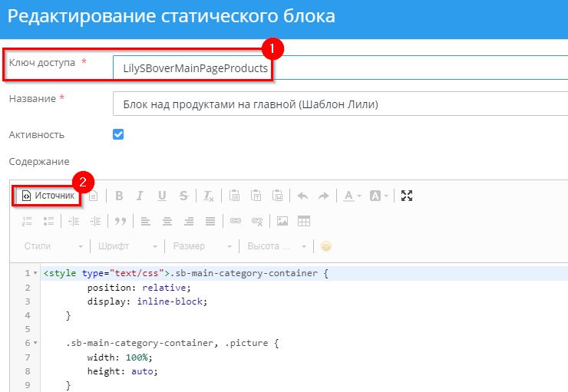Insert a numbered list
568x392 pixels.
click(x=28, y=221)
